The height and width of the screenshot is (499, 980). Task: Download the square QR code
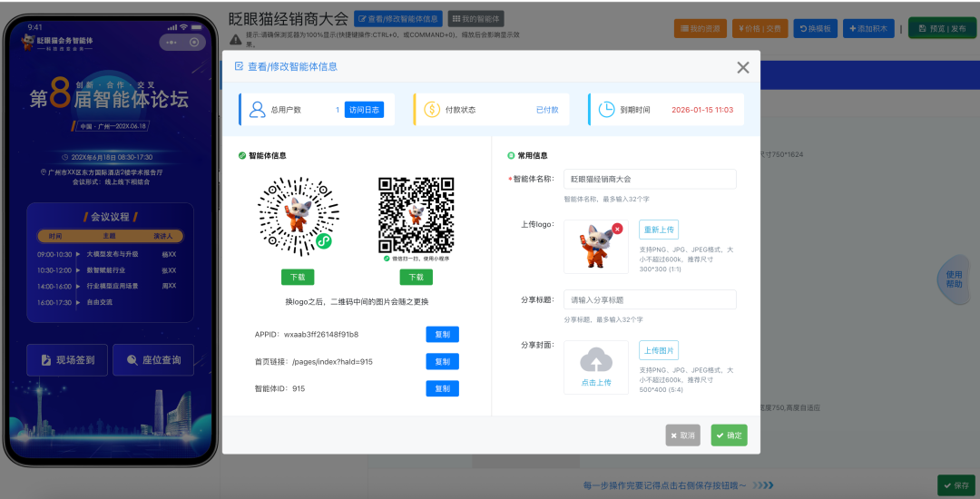[416, 277]
